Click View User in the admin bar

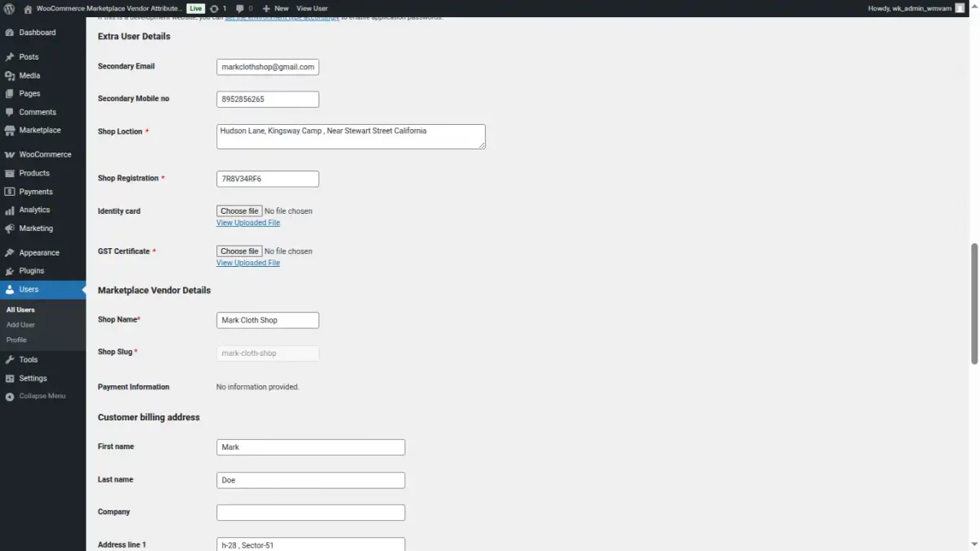312,8
